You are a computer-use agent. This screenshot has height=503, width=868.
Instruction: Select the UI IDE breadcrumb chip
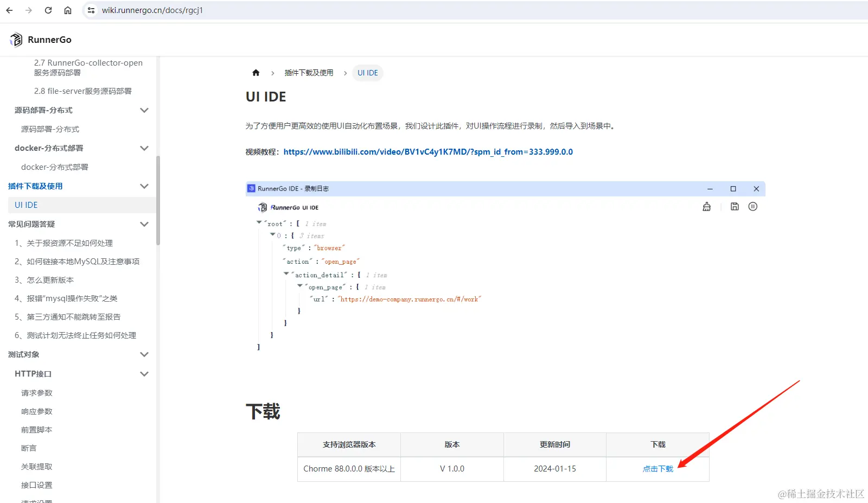pyautogui.click(x=368, y=73)
